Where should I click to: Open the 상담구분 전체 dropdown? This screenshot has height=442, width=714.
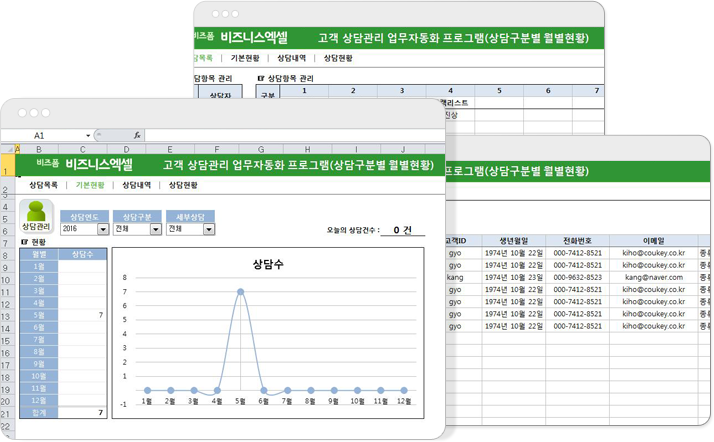[156, 229]
